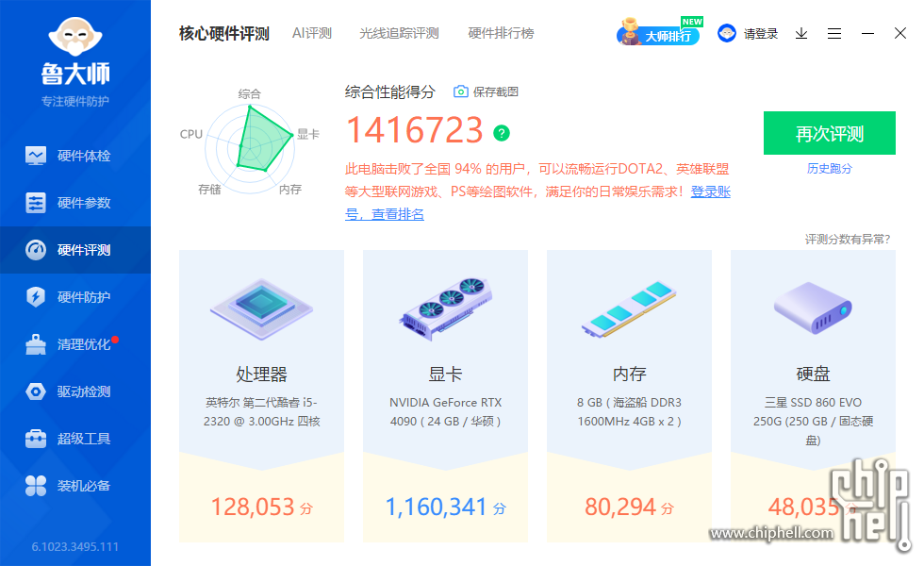Click the green question mark beside score

(x=502, y=133)
